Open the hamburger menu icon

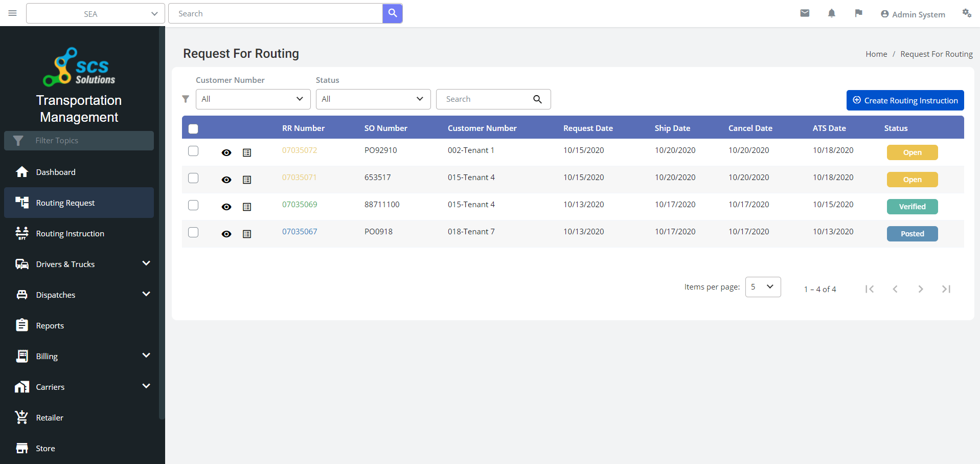click(x=13, y=13)
